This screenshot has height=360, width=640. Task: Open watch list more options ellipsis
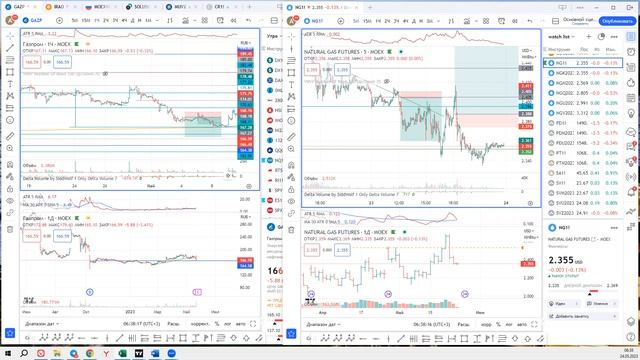pos(614,37)
